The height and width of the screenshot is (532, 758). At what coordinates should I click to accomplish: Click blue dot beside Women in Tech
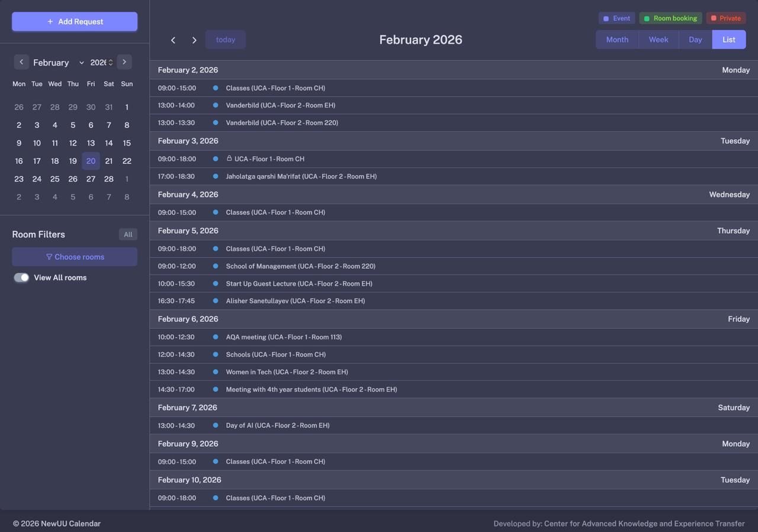(x=216, y=372)
